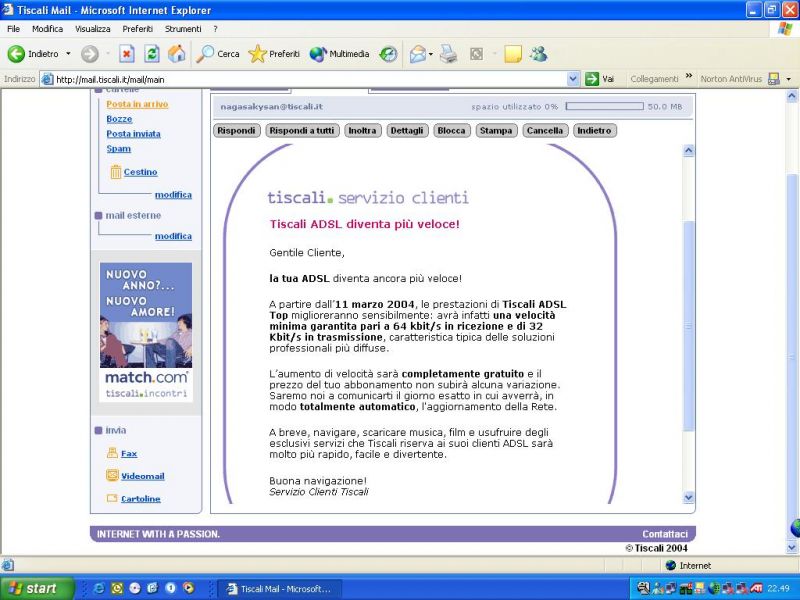The image size is (800, 600).
Task: Expand the address bar dropdown
Action: (573, 79)
